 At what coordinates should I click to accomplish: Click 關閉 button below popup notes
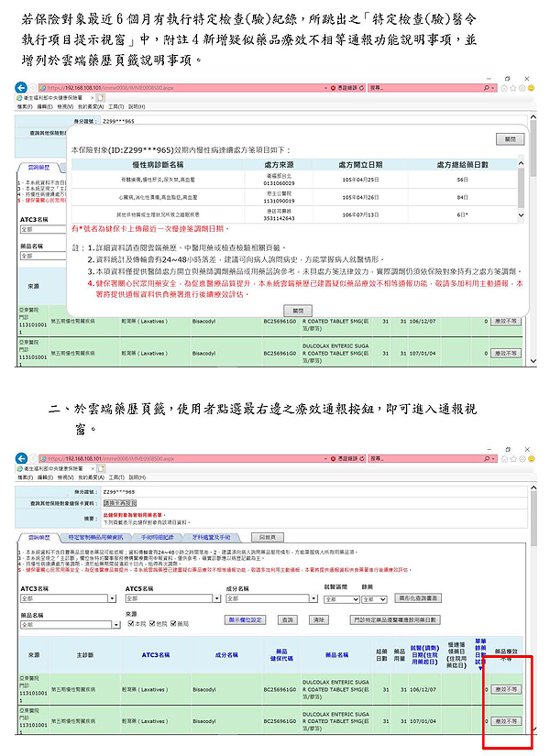coord(298,311)
